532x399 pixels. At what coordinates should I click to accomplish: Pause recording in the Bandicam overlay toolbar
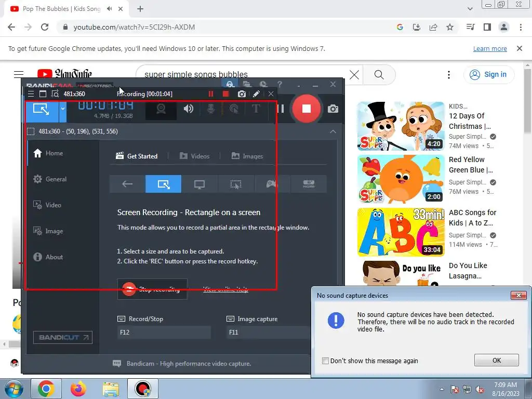[x=211, y=94]
